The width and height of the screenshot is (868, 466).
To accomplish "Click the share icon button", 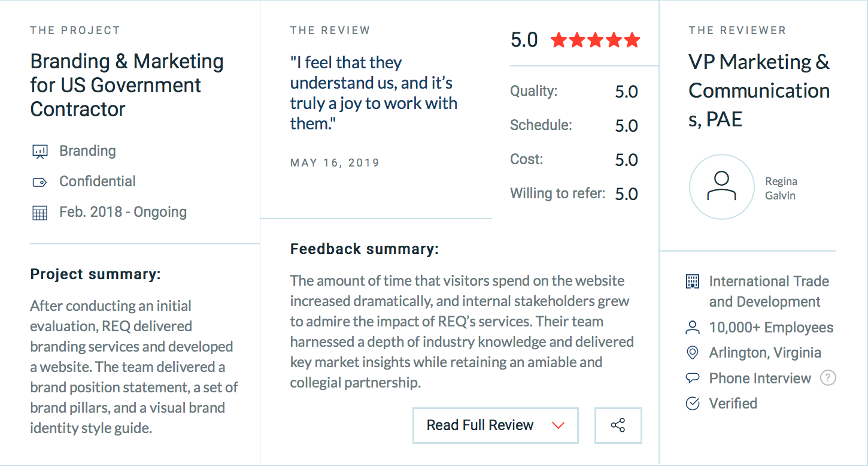I will pos(618,425).
